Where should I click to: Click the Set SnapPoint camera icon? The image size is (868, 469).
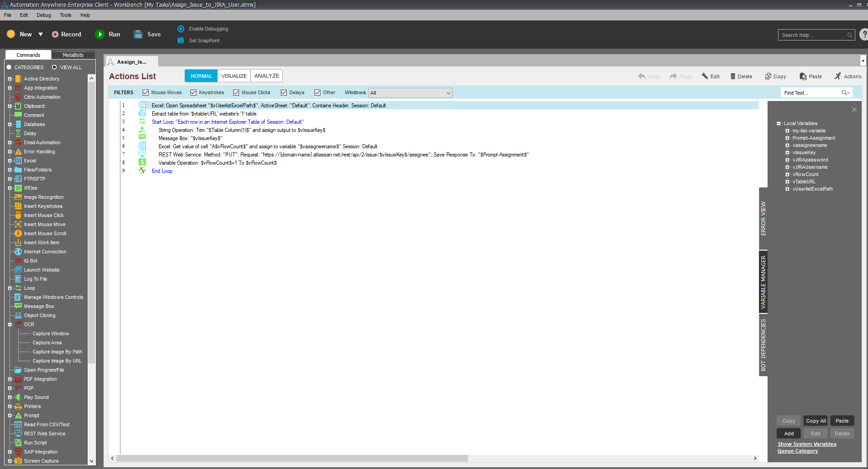pyautogui.click(x=181, y=40)
